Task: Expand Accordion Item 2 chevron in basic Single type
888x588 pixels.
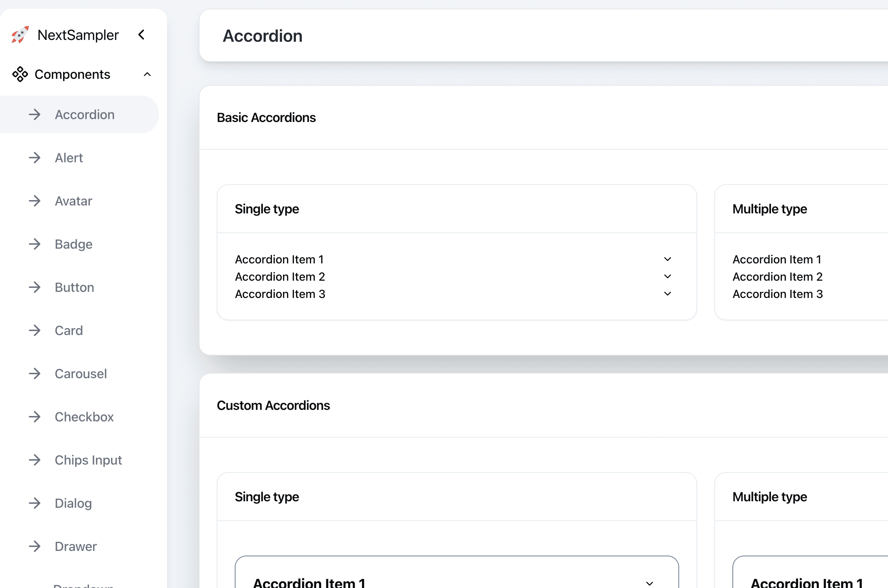Action: coord(667,276)
